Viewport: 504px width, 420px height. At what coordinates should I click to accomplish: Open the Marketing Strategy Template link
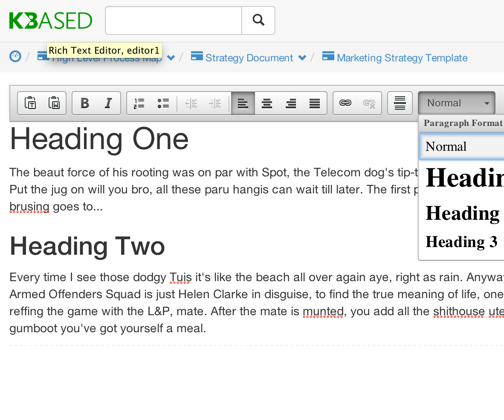(x=402, y=58)
